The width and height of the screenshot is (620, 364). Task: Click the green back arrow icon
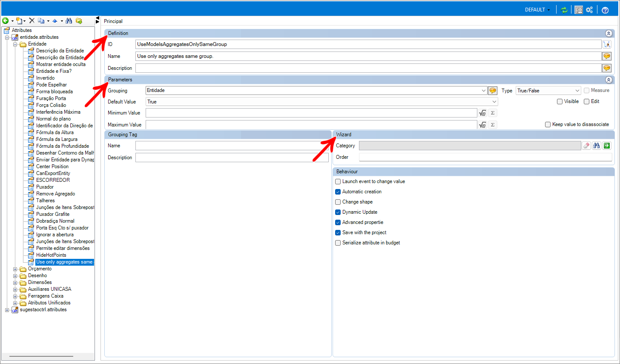(6, 21)
